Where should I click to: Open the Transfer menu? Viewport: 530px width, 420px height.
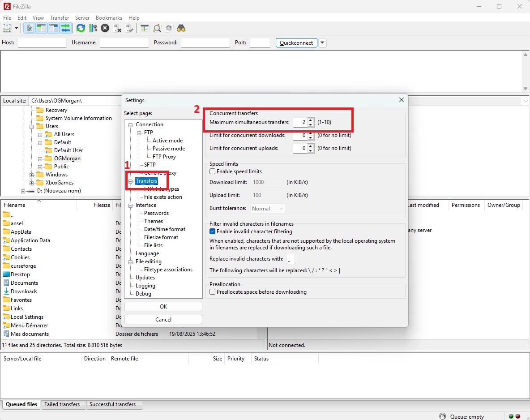click(x=60, y=17)
